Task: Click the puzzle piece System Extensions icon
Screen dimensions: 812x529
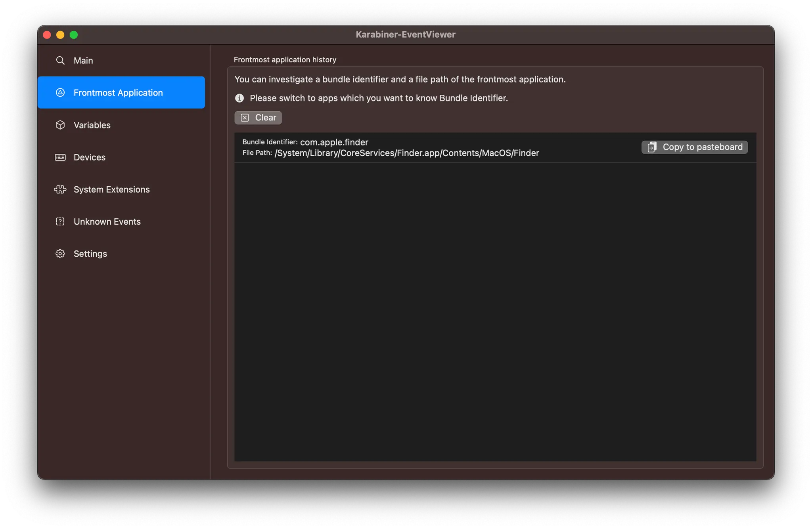Action: pyautogui.click(x=60, y=189)
